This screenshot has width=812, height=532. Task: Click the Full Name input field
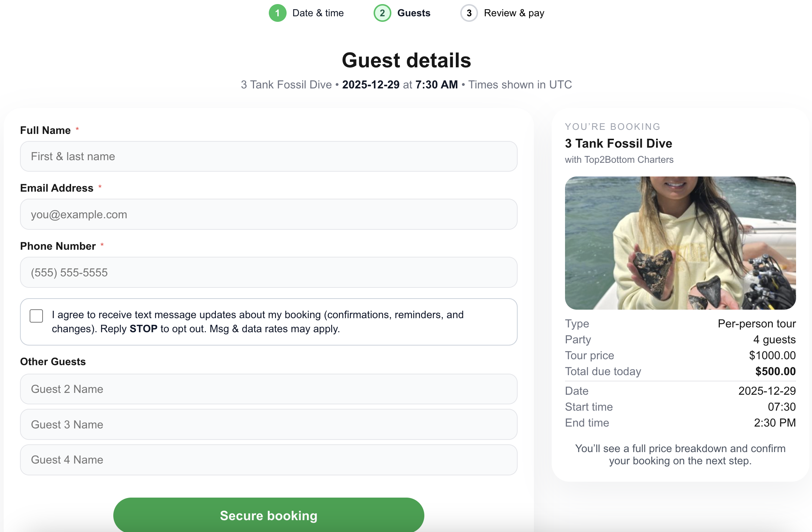coord(268,156)
